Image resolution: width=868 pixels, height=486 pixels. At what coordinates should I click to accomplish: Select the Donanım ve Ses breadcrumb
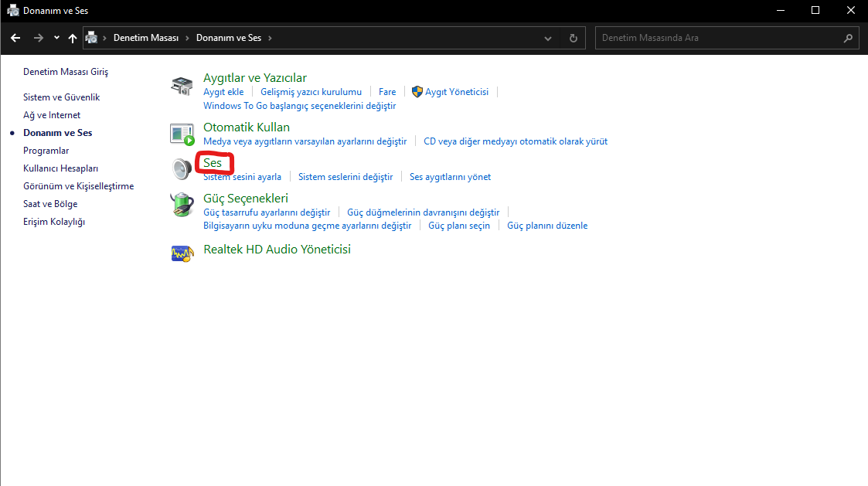229,38
